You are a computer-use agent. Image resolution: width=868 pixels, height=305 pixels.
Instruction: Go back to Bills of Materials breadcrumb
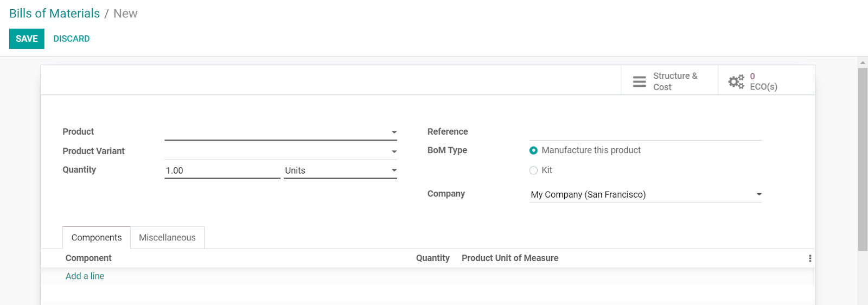(x=55, y=14)
